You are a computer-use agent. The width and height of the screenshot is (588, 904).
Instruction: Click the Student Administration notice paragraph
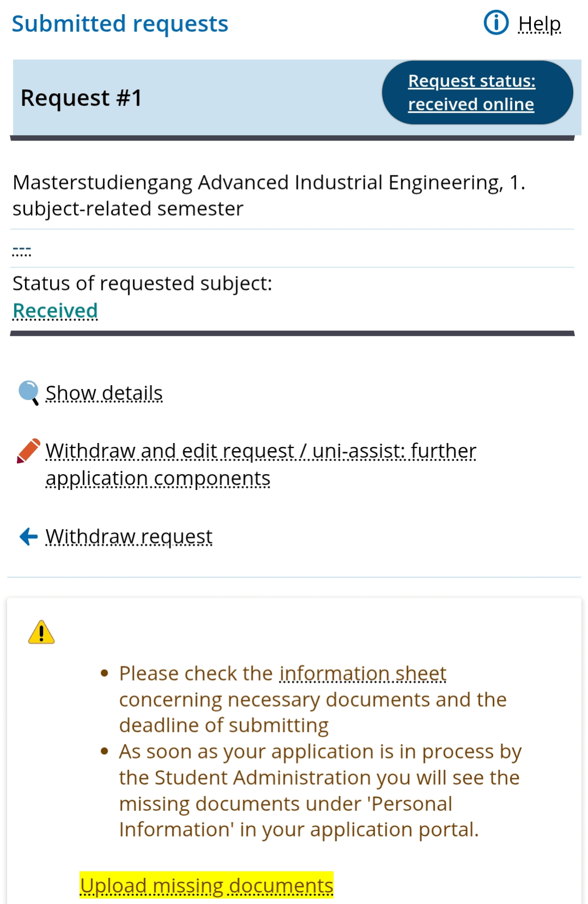pos(320,791)
